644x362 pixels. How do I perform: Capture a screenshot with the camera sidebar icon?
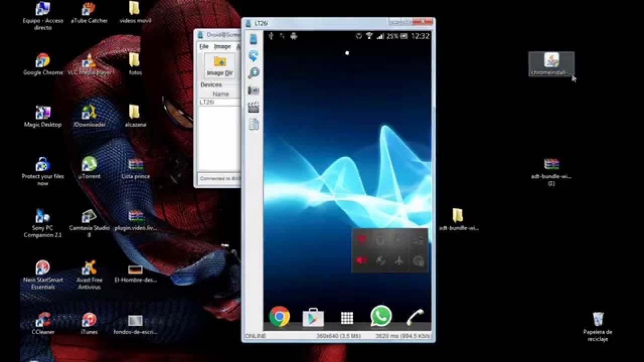(x=254, y=90)
